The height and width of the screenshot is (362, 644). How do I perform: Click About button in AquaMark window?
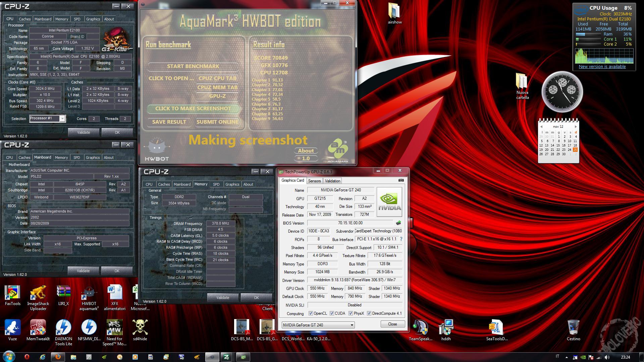coord(306,151)
